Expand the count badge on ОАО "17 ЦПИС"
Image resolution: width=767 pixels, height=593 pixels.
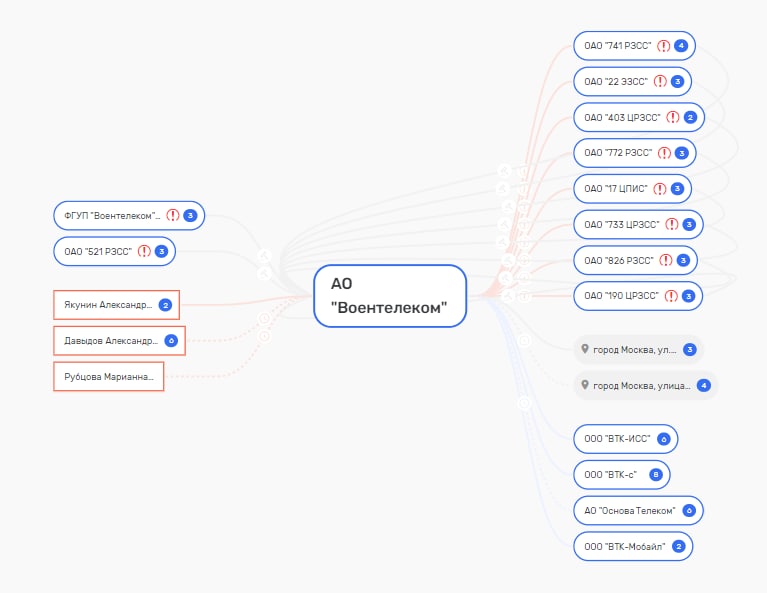(677, 189)
